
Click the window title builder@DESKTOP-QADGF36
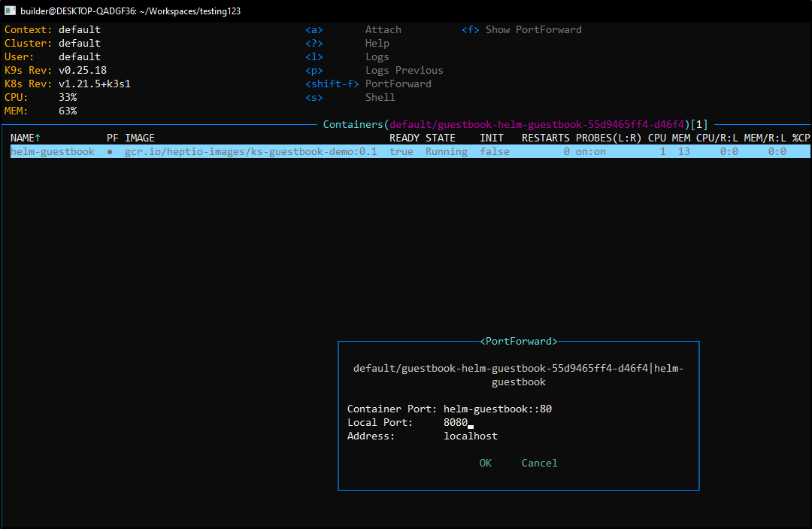click(131, 11)
